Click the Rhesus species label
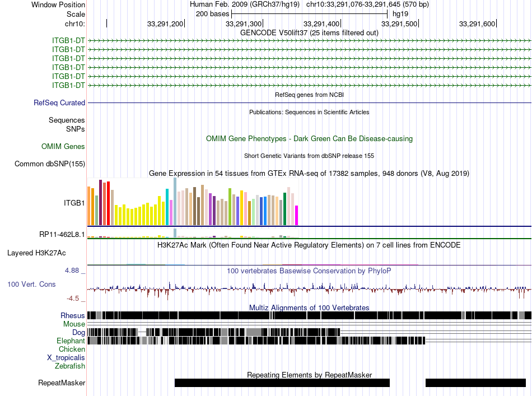 (x=73, y=315)
